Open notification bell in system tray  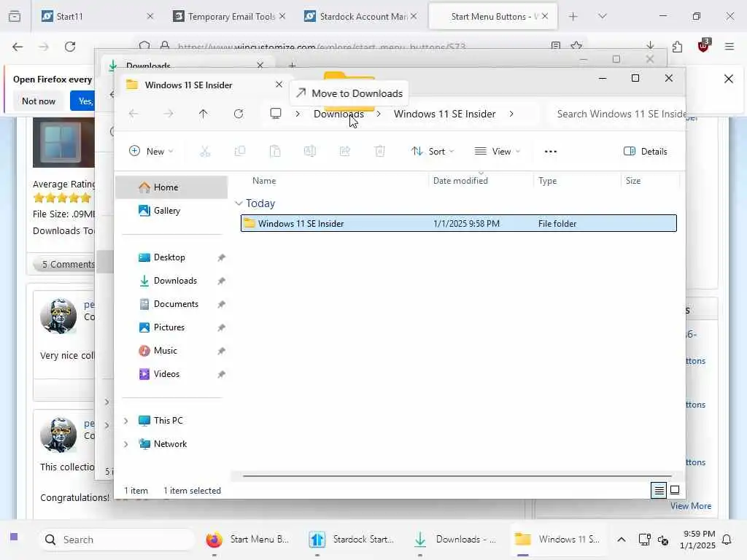tap(727, 540)
